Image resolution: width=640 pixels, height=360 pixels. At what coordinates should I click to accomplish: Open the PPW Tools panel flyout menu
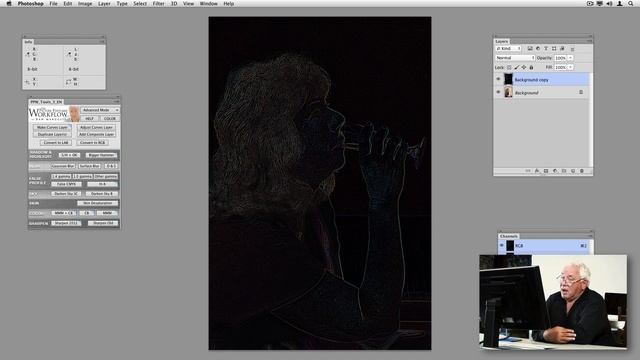coord(116,102)
